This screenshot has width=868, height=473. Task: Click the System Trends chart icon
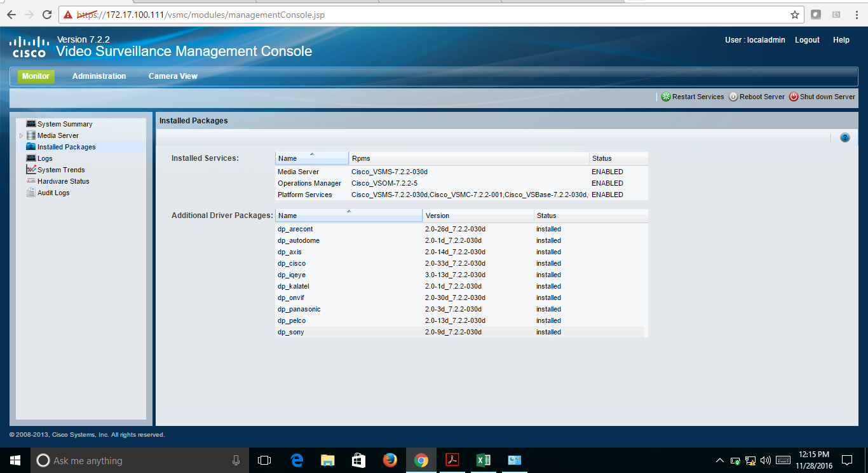pos(31,170)
